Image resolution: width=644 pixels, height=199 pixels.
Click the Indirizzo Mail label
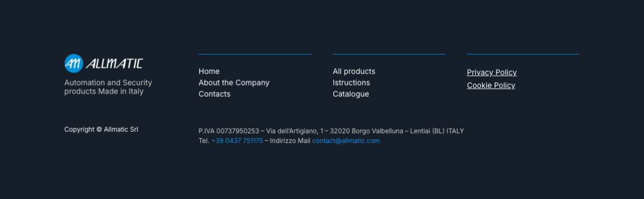[x=290, y=140]
